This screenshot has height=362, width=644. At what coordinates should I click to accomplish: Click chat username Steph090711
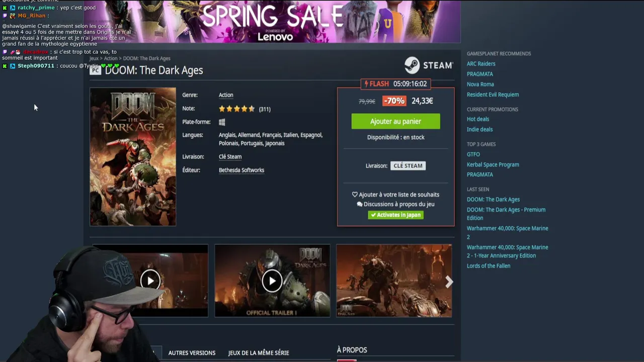click(36, 66)
